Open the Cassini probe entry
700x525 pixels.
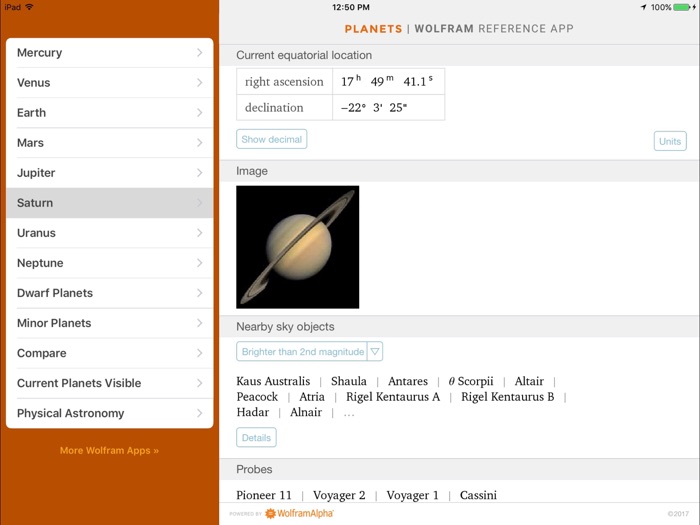[478, 495]
